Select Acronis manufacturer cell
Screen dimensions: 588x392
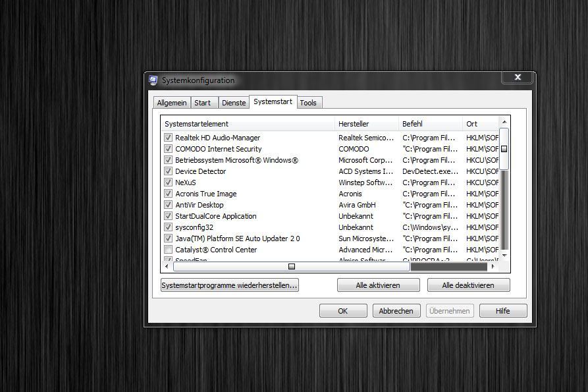pyautogui.click(x=350, y=194)
